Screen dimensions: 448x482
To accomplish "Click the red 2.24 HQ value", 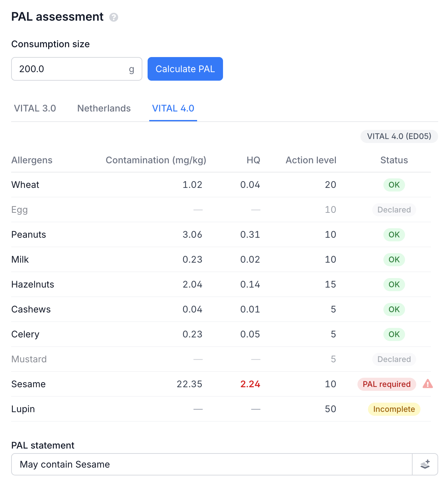I will (x=250, y=384).
